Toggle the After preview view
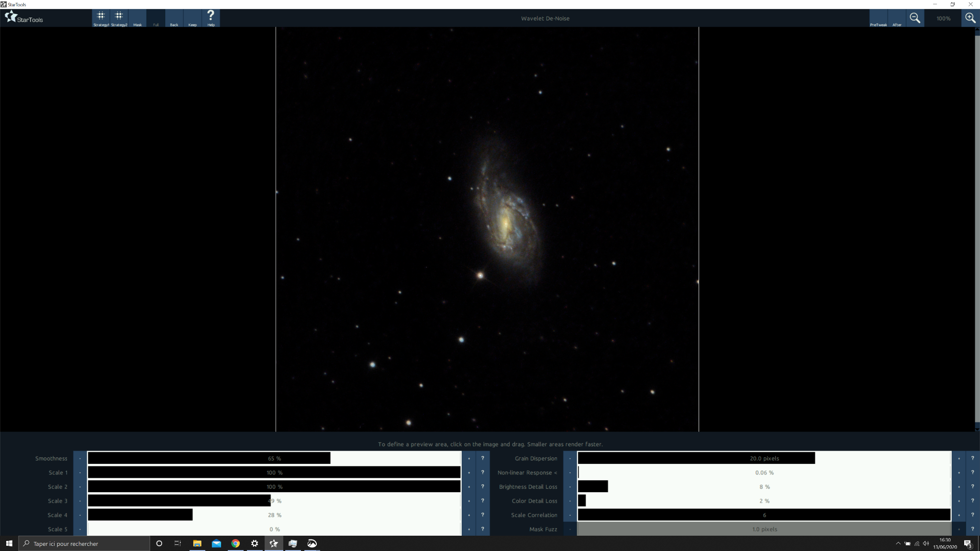The height and width of the screenshot is (551, 980). [897, 18]
